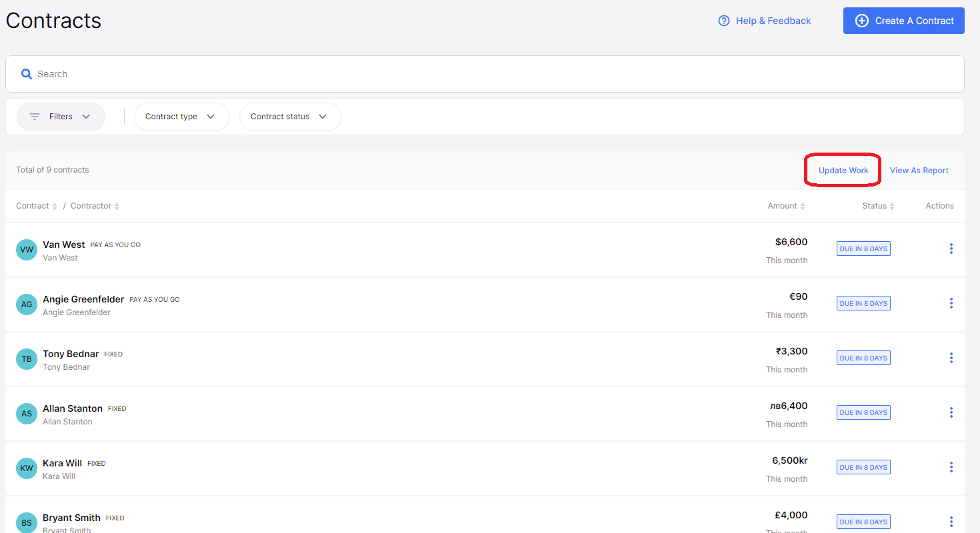Click Bryant Smith's DUE IN 8 DAYS badge
The height and width of the screenshot is (533, 980).
coord(863,522)
